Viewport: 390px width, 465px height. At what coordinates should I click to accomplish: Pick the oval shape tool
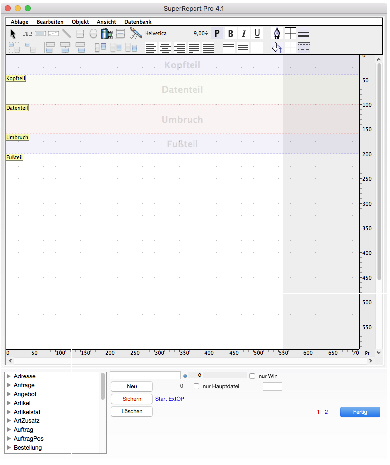coord(94,34)
